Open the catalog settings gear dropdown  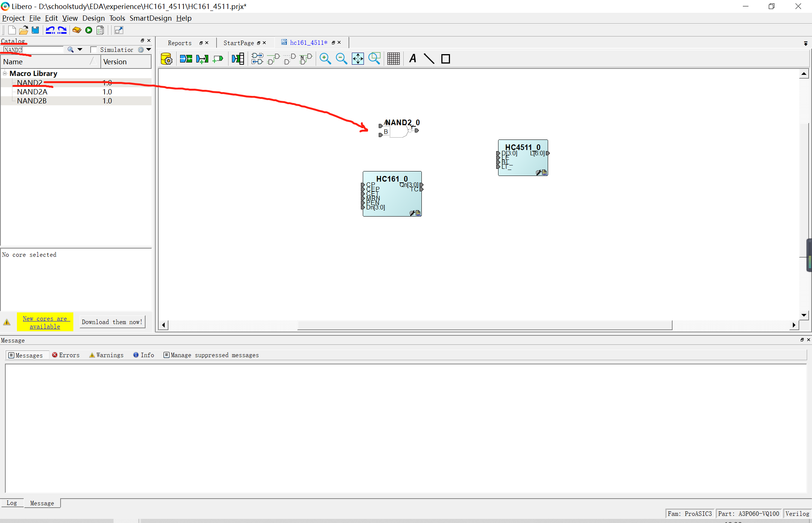[149, 50]
